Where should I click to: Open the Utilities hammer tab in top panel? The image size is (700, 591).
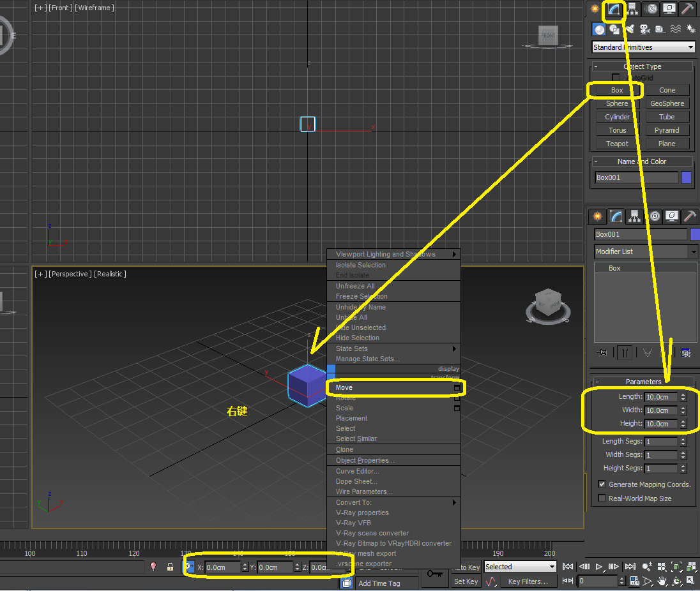687,9
